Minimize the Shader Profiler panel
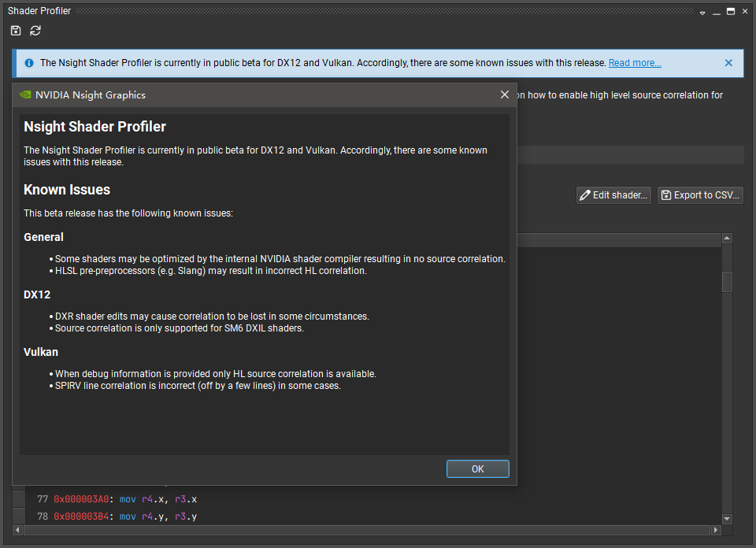This screenshot has width=756, height=548. click(x=717, y=12)
